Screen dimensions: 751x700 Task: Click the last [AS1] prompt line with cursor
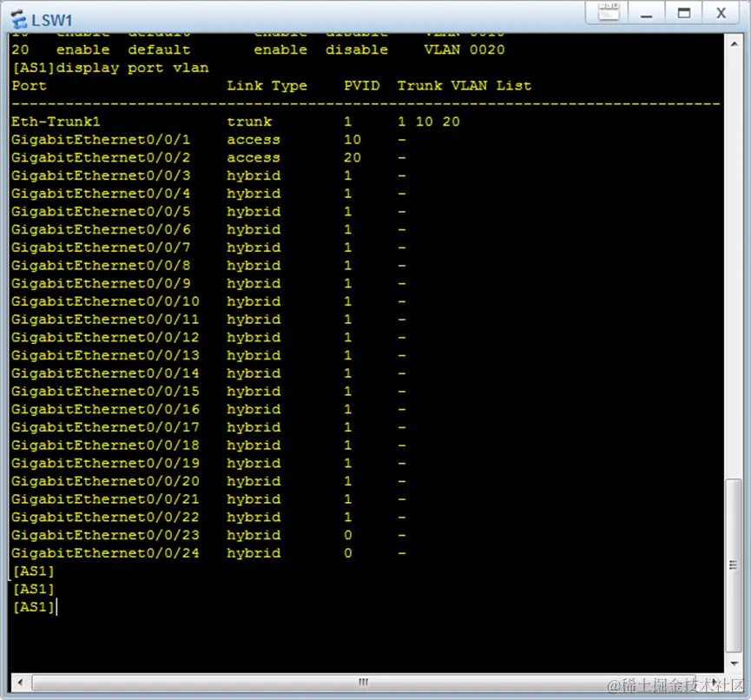(35, 607)
